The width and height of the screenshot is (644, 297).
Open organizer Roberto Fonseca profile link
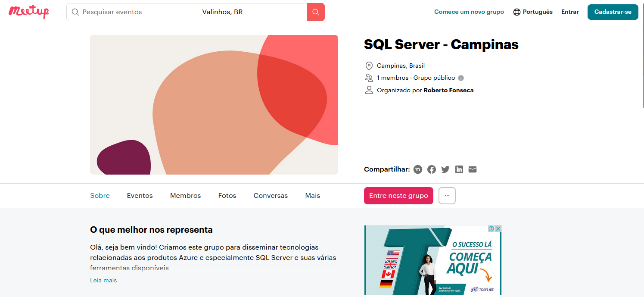448,90
